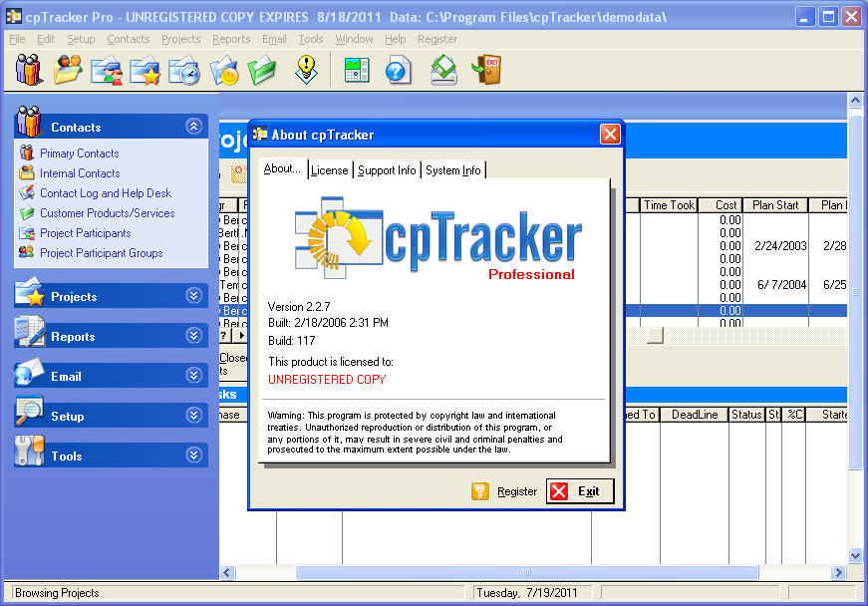The height and width of the screenshot is (606, 868).
Task: Click the Tools panel wrench icon
Action: tap(29, 451)
